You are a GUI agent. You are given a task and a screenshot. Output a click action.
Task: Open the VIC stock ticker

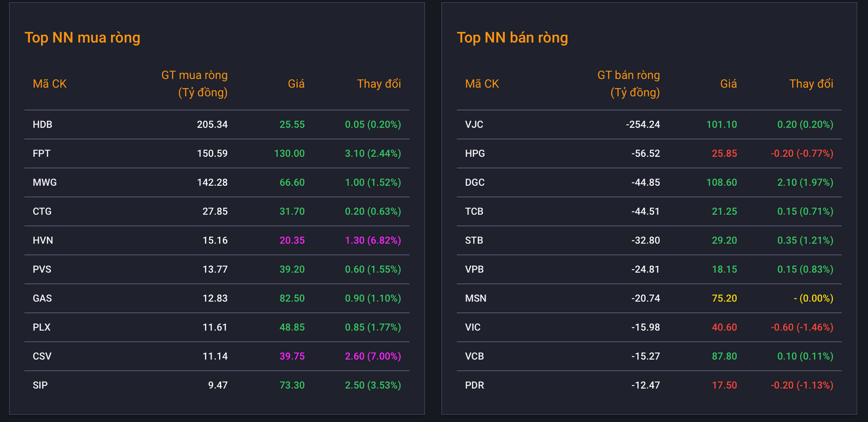pos(473,327)
